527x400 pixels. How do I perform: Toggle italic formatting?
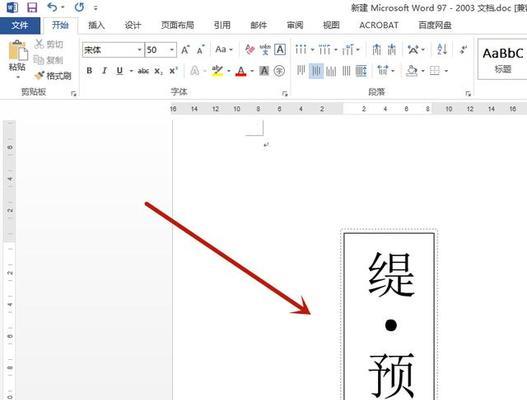coord(105,71)
